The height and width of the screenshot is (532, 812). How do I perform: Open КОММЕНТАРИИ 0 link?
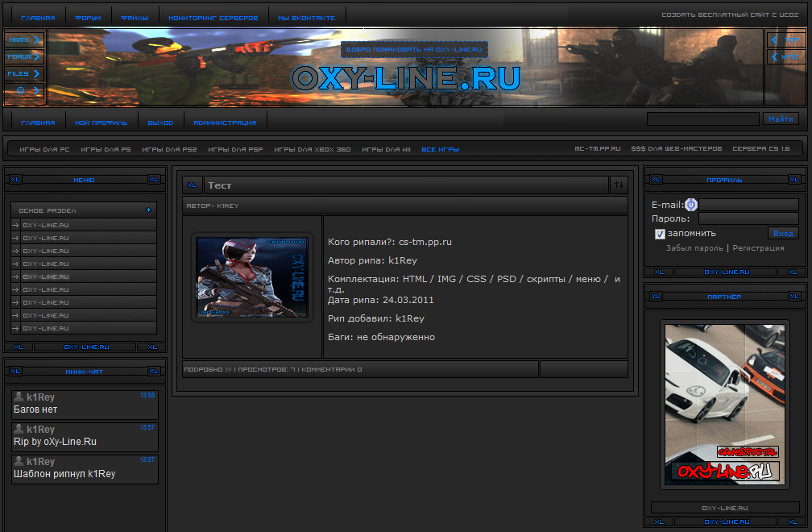tap(332, 369)
